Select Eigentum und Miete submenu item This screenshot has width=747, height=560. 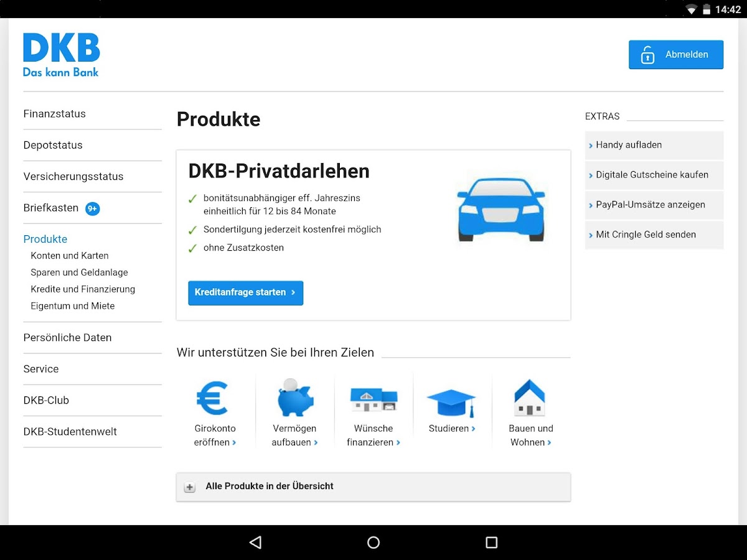[x=73, y=306]
